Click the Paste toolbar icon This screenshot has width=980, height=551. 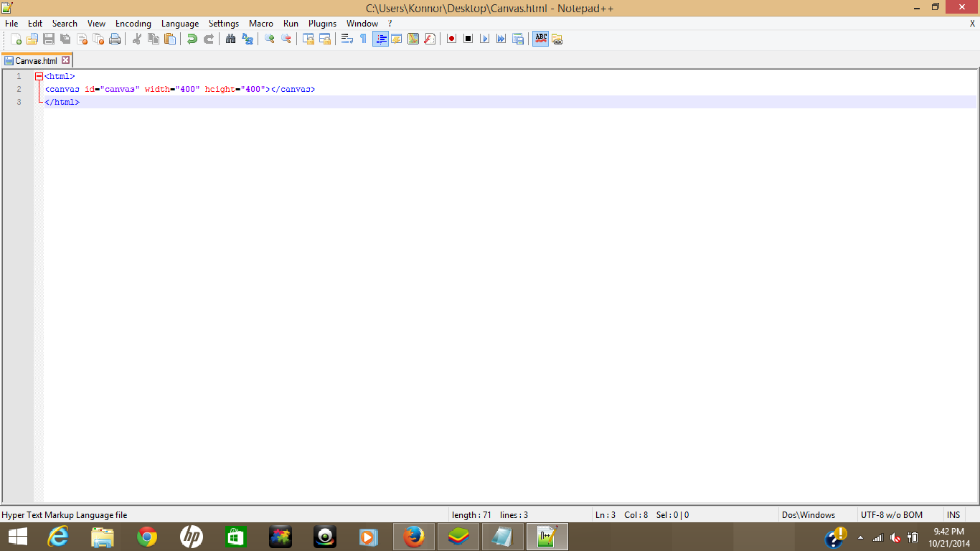pos(170,39)
